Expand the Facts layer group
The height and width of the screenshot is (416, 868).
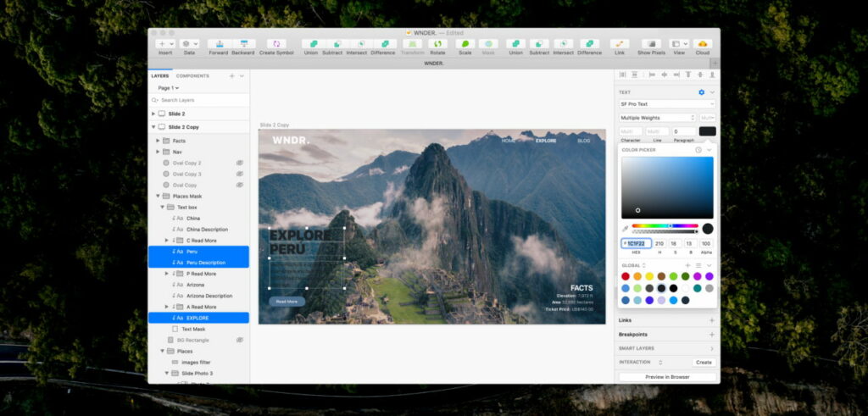pyautogui.click(x=158, y=141)
